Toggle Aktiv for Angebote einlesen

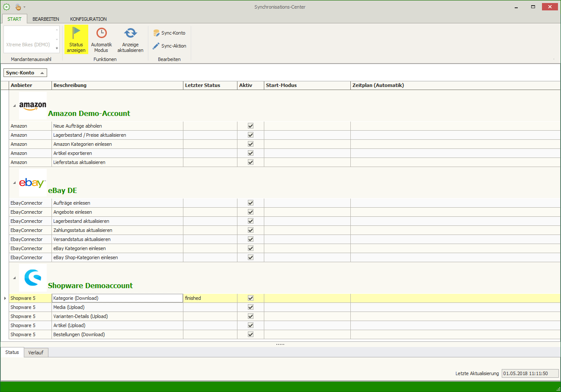click(250, 212)
